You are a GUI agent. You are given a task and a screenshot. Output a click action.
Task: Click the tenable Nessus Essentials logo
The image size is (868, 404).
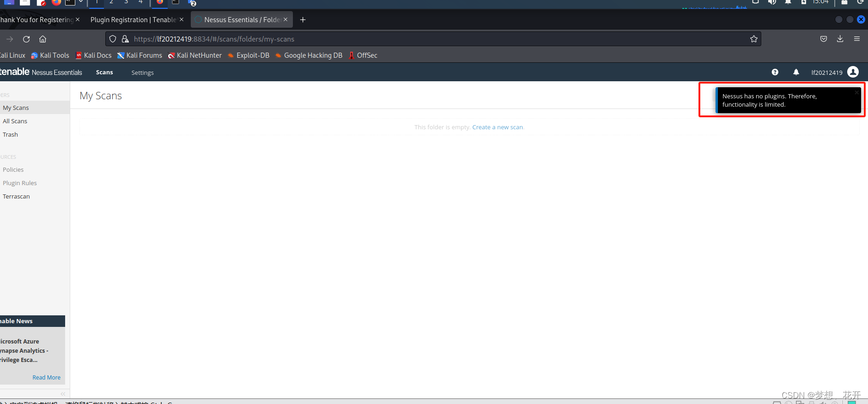click(41, 72)
